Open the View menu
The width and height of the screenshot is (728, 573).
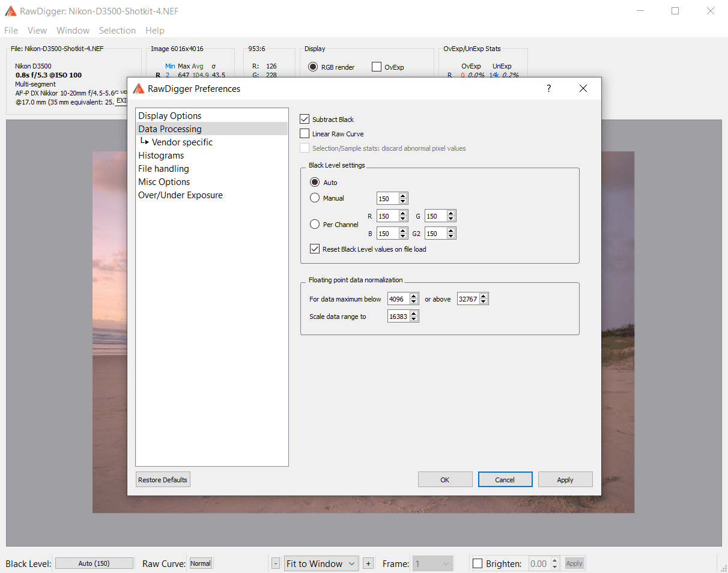pos(37,31)
